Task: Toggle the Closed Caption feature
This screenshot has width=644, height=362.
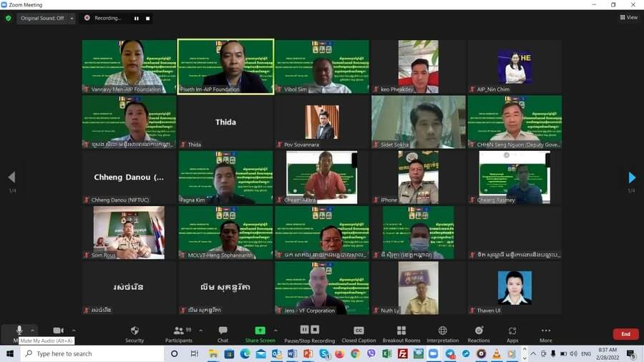Action: [x=358, y=333]
